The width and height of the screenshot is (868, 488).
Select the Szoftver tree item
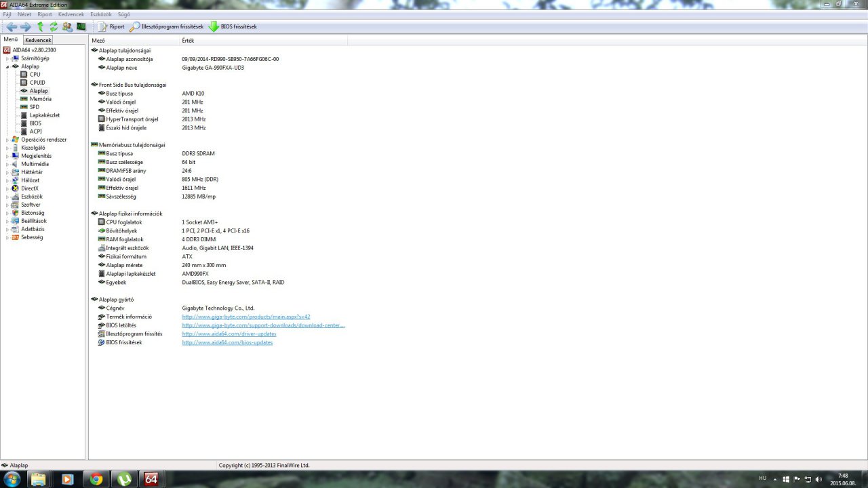pyautogui.click(x=31, y=205)
